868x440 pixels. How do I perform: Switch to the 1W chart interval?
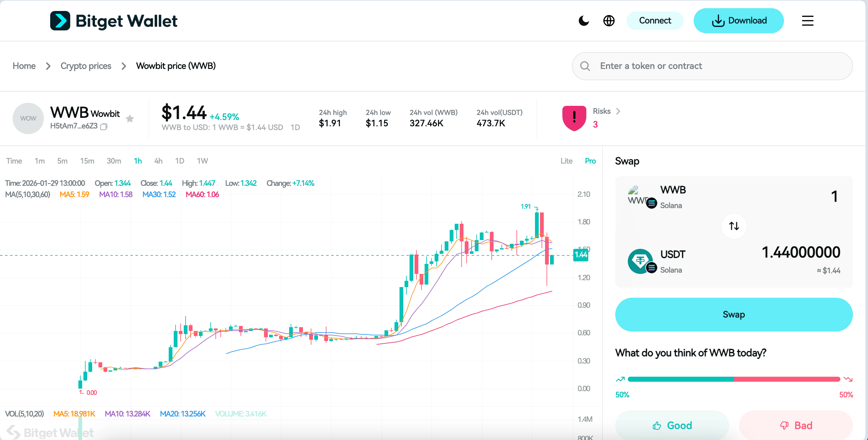[202, 161]
